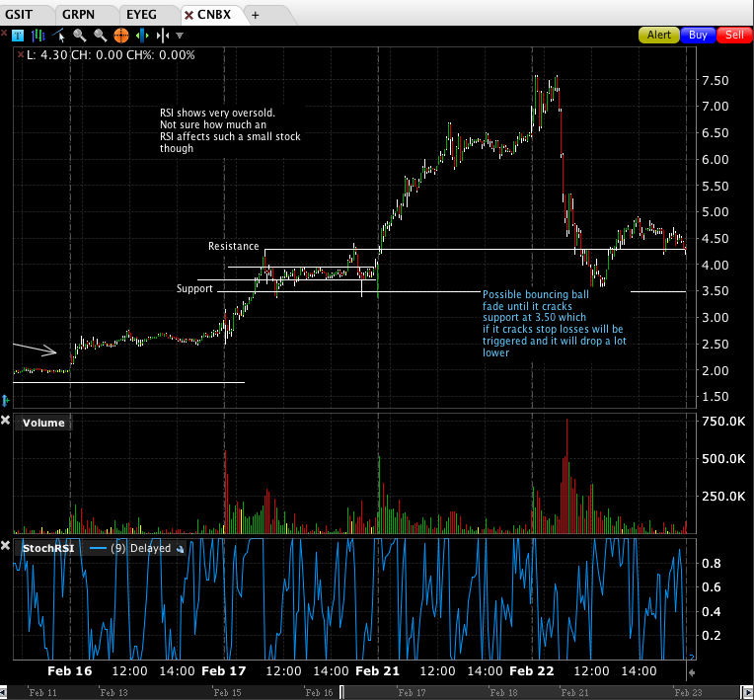Click the blue price axis arrow icon
754x700 pixels.
6,400
